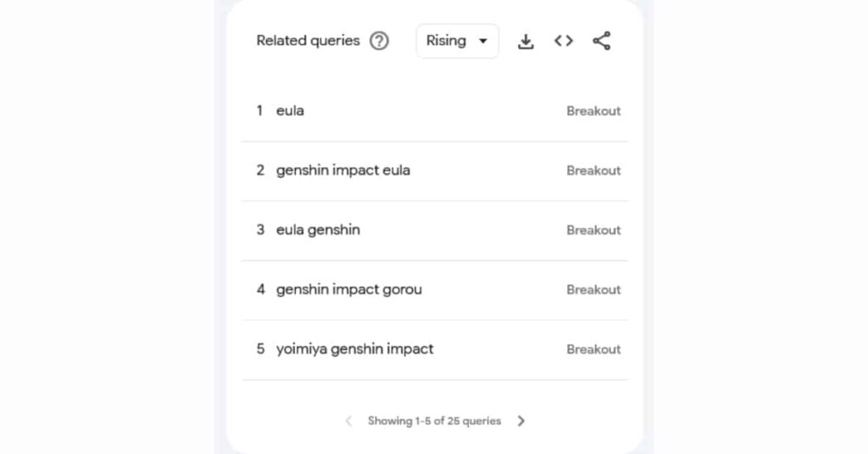
Task: Download related queries as CSV
Action: [526, 41]
